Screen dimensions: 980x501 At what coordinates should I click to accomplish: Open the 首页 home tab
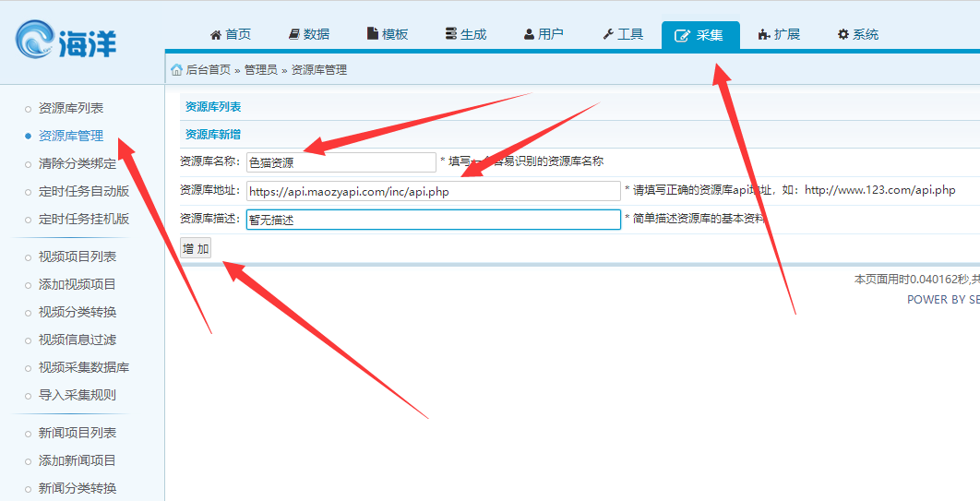231,34
